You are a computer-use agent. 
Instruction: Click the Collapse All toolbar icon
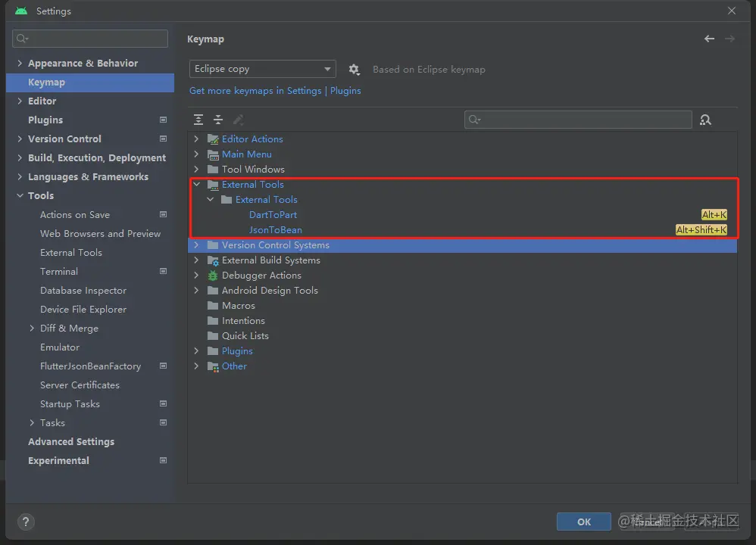[218, 120]
